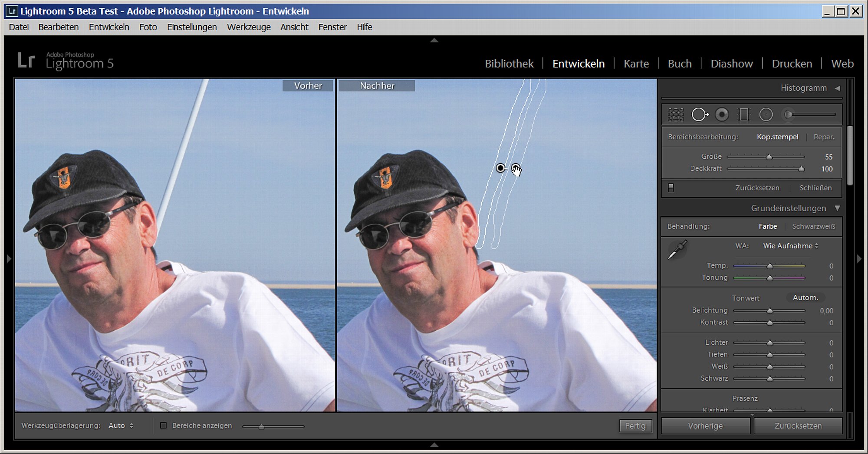868x454 pixels.
Task: Adjust the Belichtung slider
Action: coord(769,311)
